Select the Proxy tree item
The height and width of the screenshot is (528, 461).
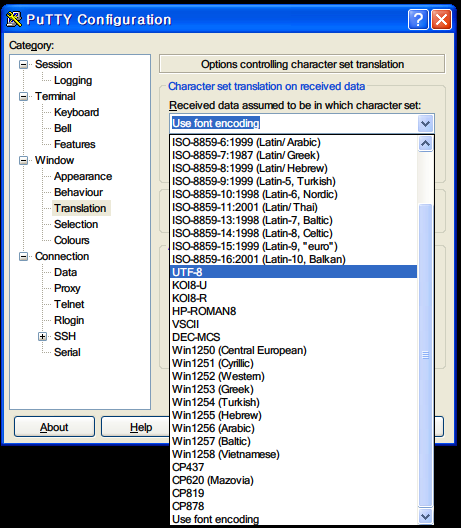tap(67, 288)
